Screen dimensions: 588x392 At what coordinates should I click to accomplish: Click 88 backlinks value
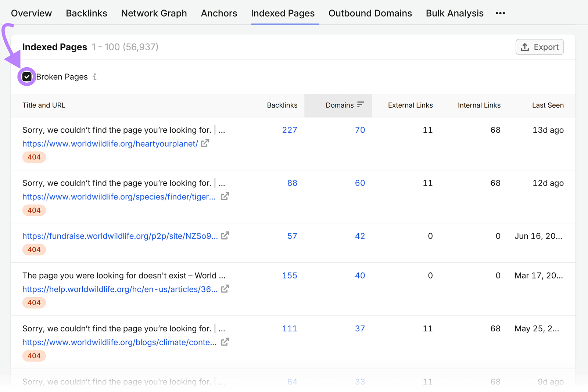pyautogui.click(x=292, y=183)
